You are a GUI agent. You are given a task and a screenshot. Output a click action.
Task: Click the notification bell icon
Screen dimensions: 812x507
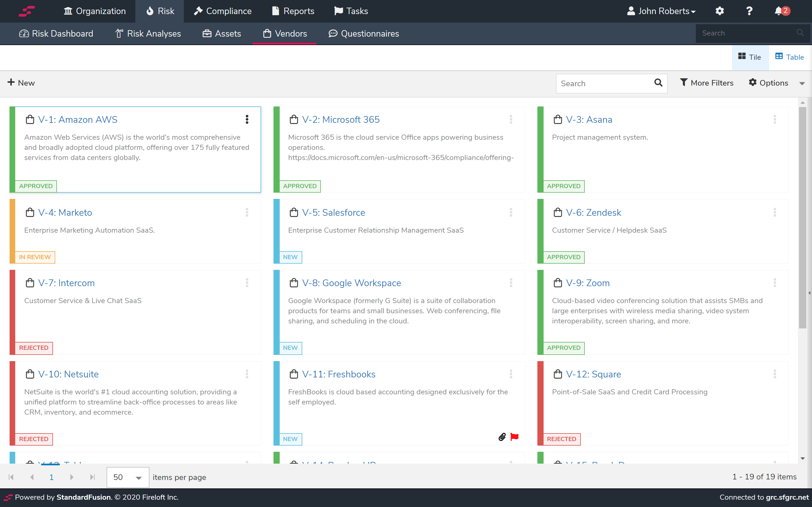778,11
